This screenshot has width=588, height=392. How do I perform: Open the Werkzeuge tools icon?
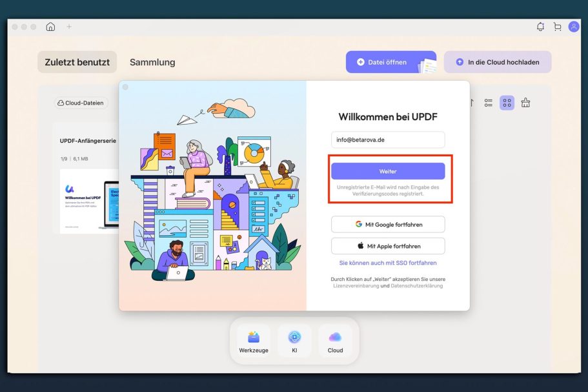click(254, 342)
